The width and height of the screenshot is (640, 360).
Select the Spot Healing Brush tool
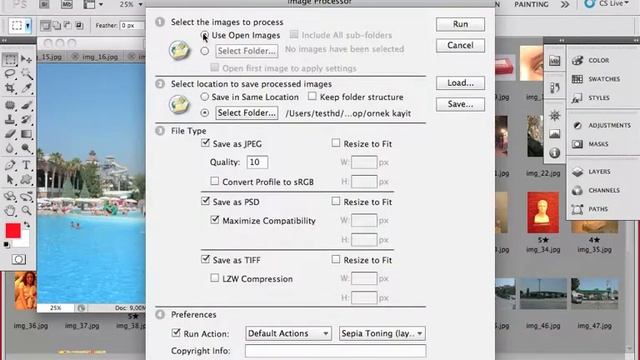(x=10, y=105)
